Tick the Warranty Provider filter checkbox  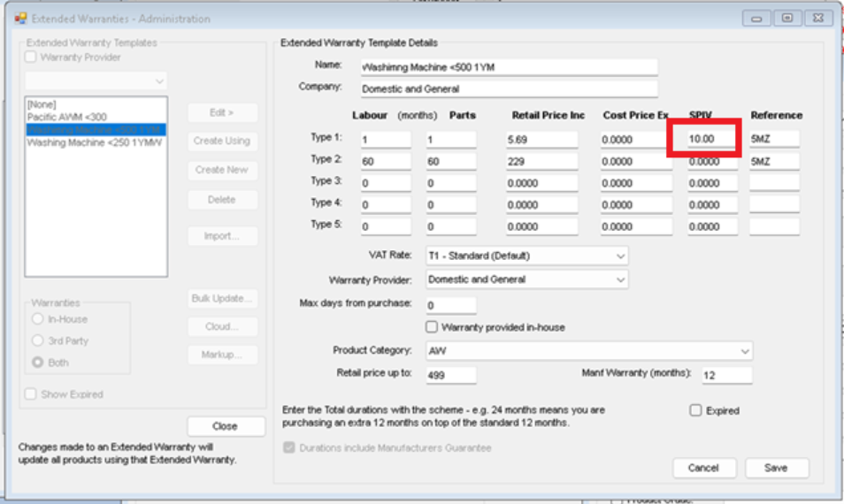[31, 57]
